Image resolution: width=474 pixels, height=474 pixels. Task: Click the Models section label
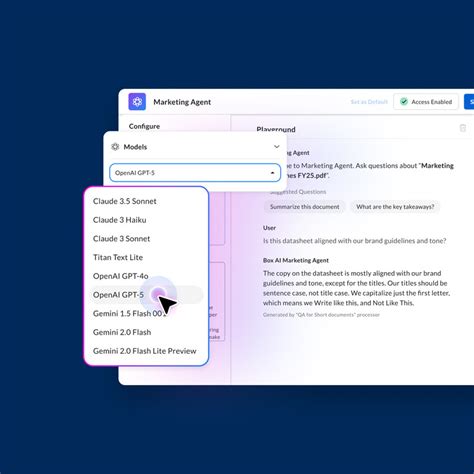tap(135, 147)
